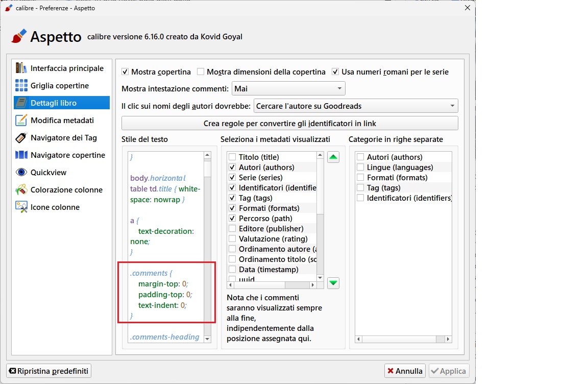
Task: Check Editore (publisher) metadata field
Action: tap(232, 228)
